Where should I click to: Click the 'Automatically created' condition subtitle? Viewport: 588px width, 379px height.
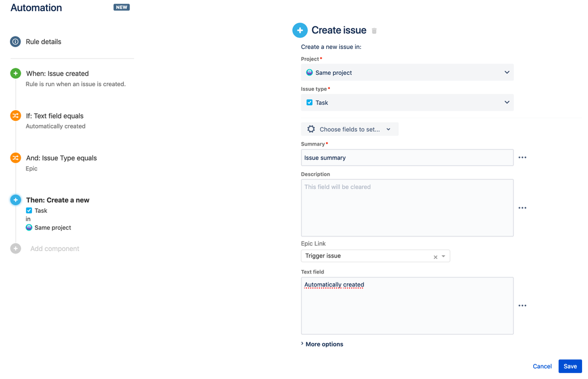(x=55, y=126)
